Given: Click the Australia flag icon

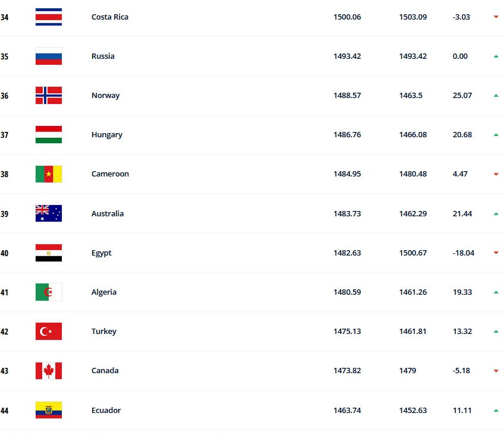Looking at the screenshot, I should tap(49, 213).
